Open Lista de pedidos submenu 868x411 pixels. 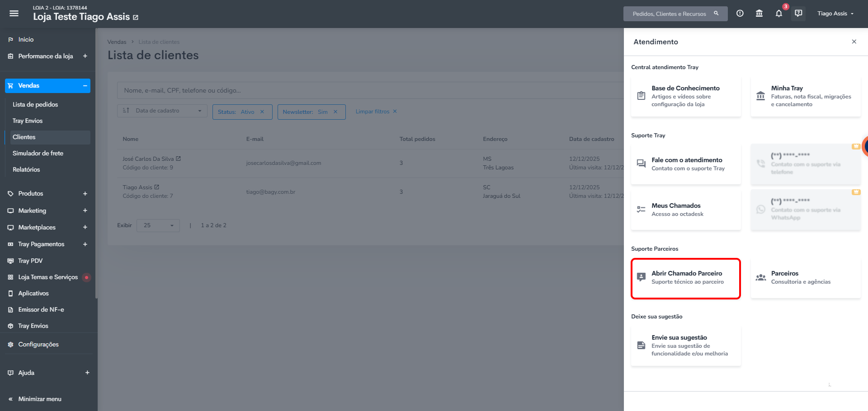[35, 104]
